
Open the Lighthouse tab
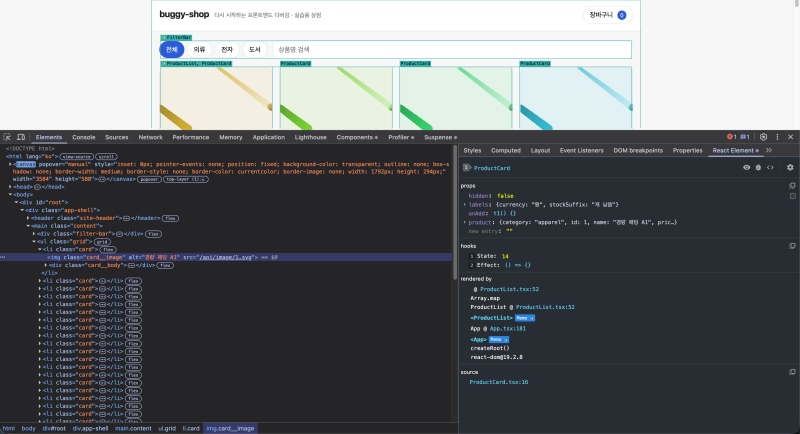[311, 137]
